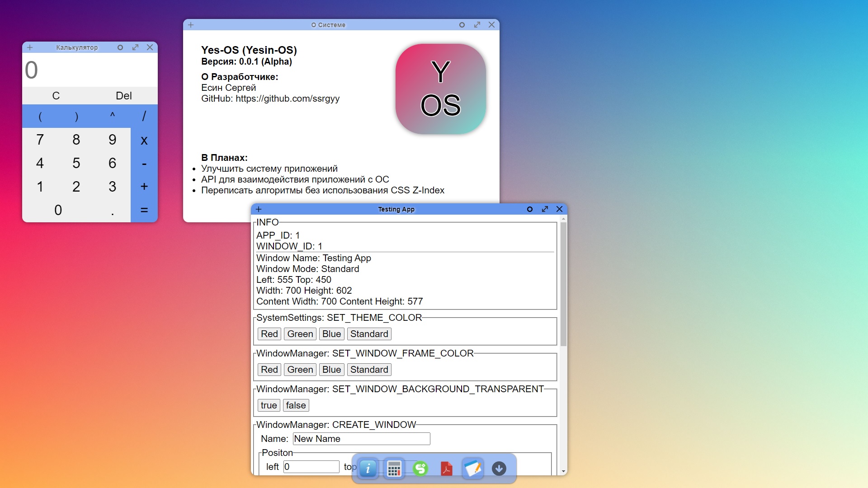Set the window frame color to Blue
Screen dimensions: 868x488
pos(331,369)
